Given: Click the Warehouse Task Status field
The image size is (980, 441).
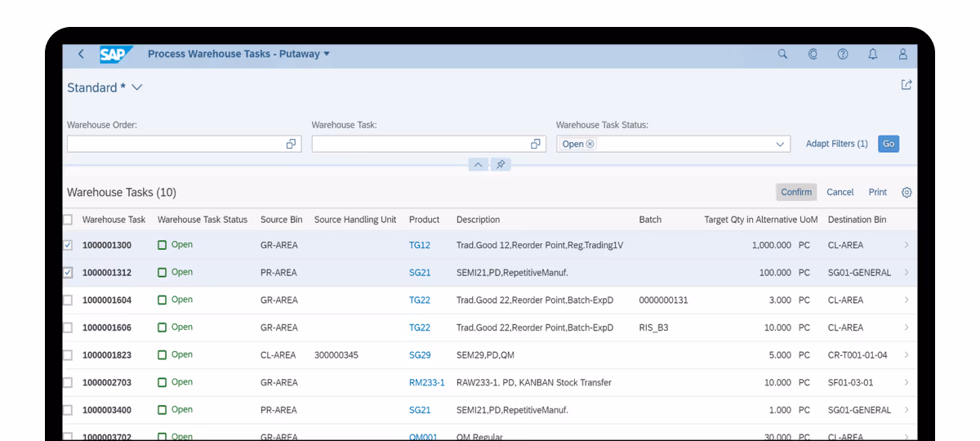Looking at the screenshot, I should tap(674, 144).
